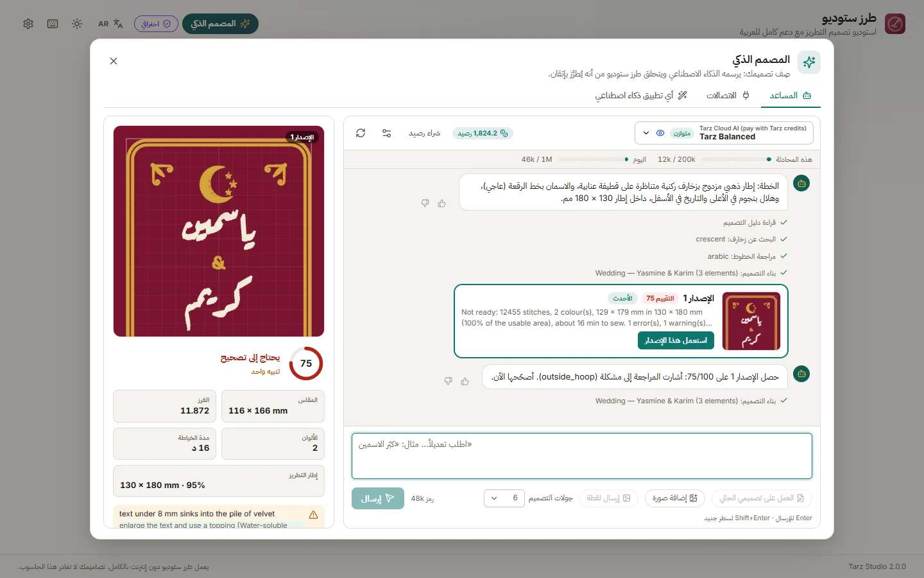Click the اليوم 46k / 1M usage bar

click(x=583, y=159)
